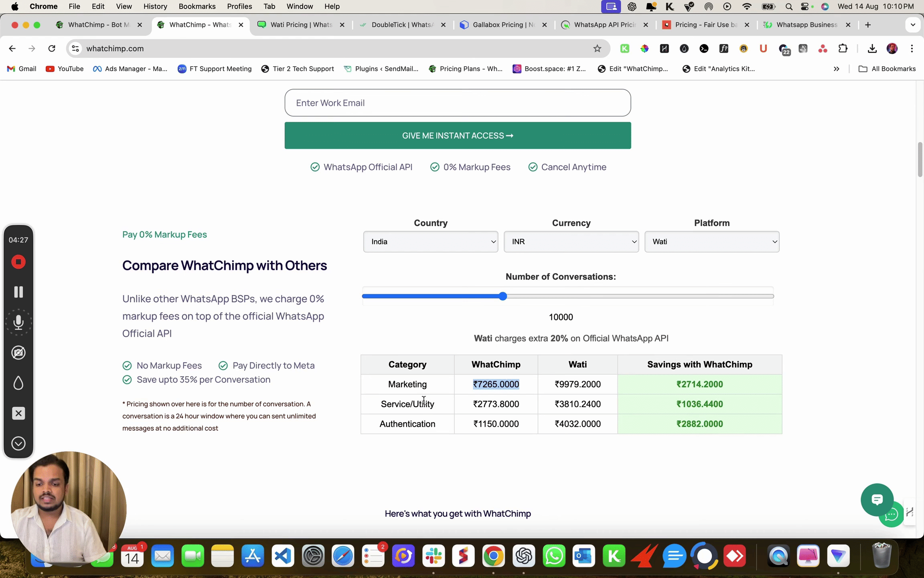The height and width of the screenshot is (578, 924).
Task: Open the Currency dropdown showing INR
Action: pyautogui.click(x=571, y=242)
